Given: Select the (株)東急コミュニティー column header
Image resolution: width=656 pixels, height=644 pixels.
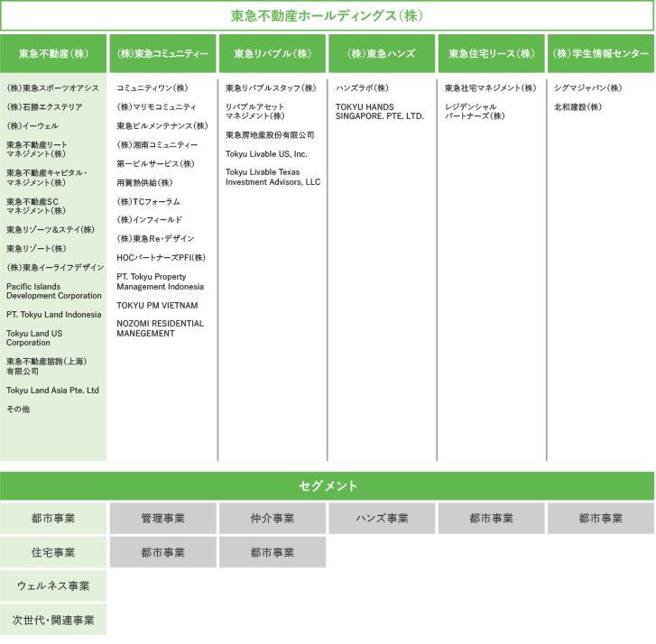Looking at the screenshot, I should pos(162,53).
